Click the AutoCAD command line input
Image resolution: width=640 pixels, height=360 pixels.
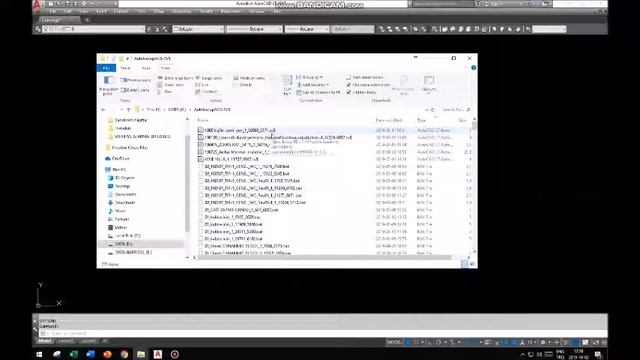(322, 333)
